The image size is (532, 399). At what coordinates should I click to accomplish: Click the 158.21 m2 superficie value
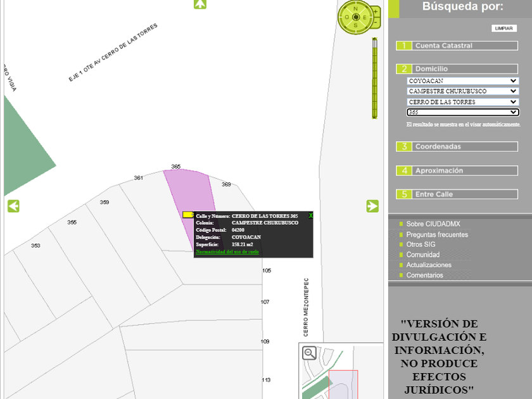click(242, 244)
